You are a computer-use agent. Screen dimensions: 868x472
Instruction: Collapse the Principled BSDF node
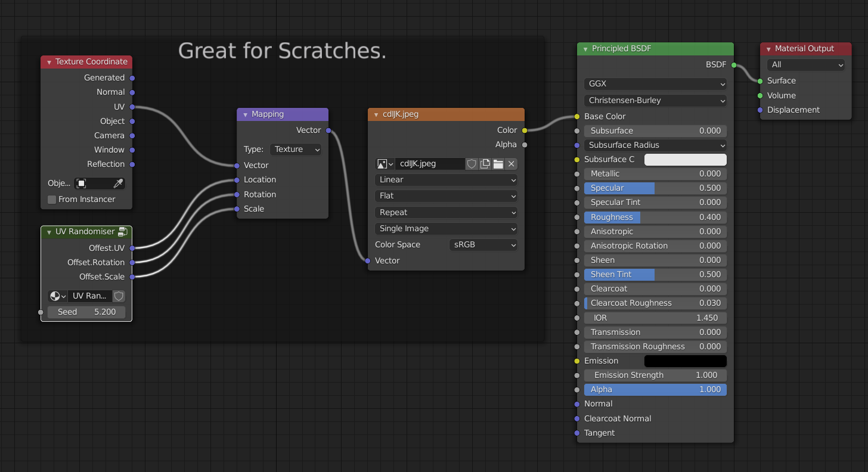point(585,49)
